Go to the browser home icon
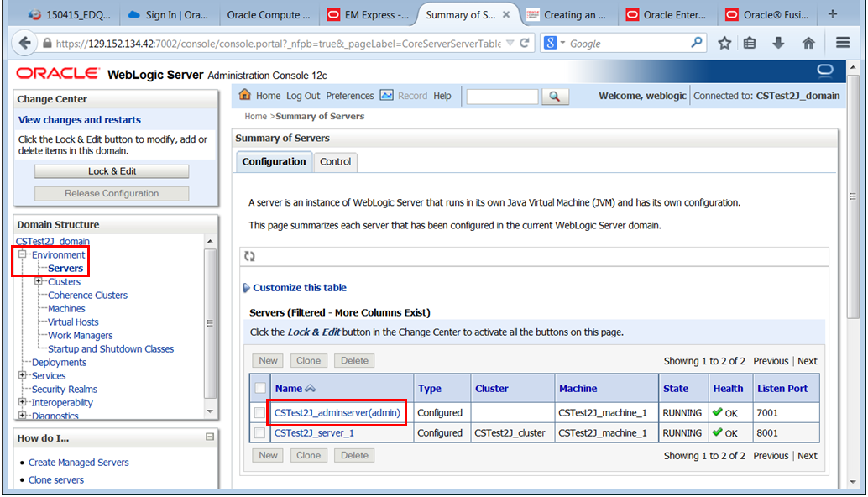The height and width of the screenshot is (497, 868). click(x=808, y=43)
